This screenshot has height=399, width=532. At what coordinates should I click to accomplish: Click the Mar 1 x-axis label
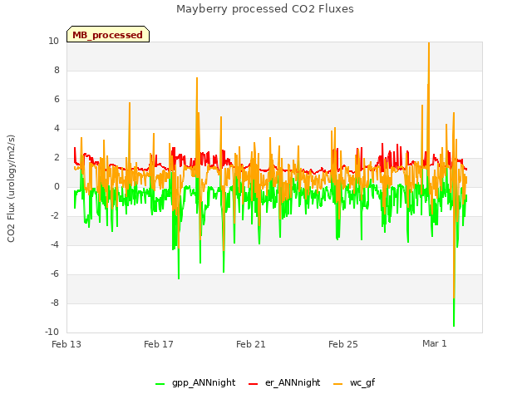(435, 344)
